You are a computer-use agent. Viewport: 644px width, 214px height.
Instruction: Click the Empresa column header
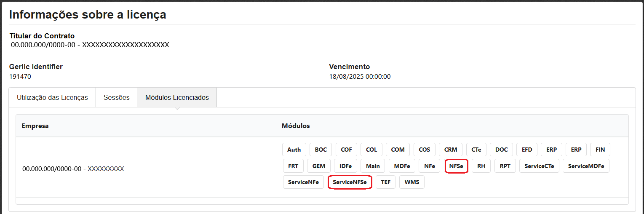[35, 126]
